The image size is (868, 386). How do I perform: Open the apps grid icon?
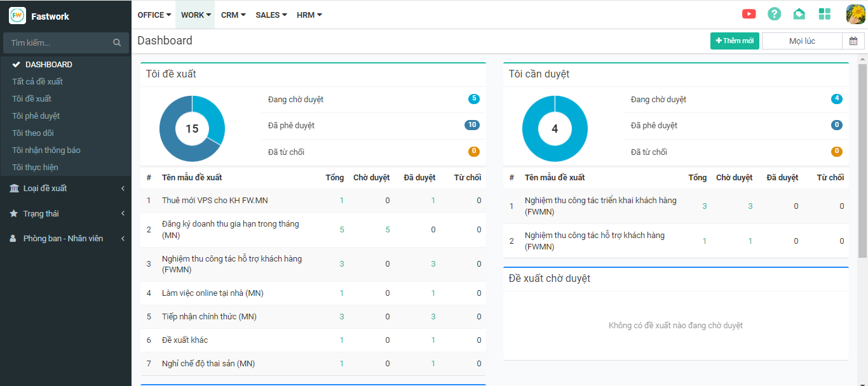pos(825,14)
